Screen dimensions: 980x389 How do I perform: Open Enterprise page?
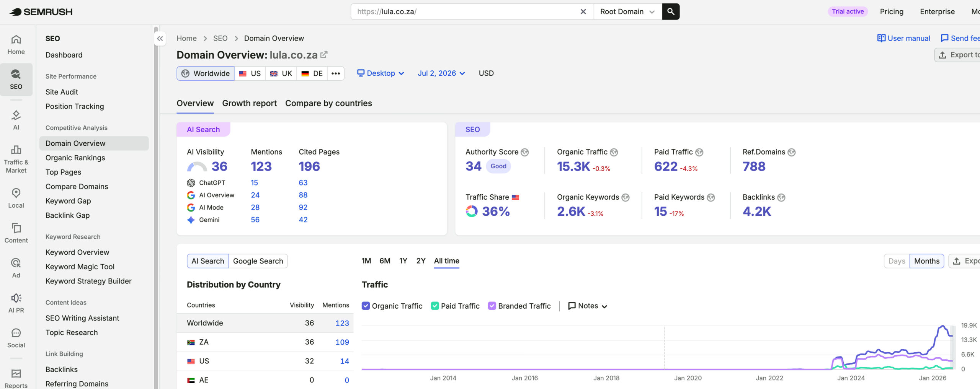pos(937,11)
